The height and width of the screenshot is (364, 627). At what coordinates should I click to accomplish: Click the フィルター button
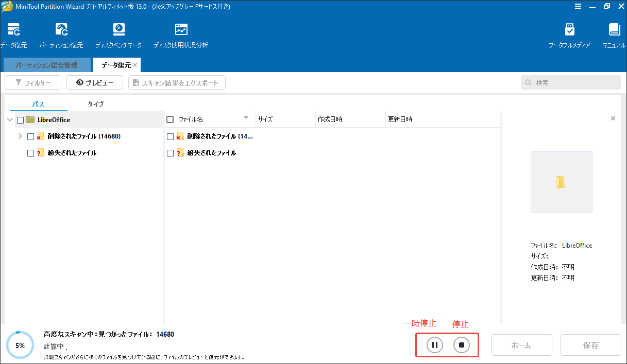coord(33,82)
